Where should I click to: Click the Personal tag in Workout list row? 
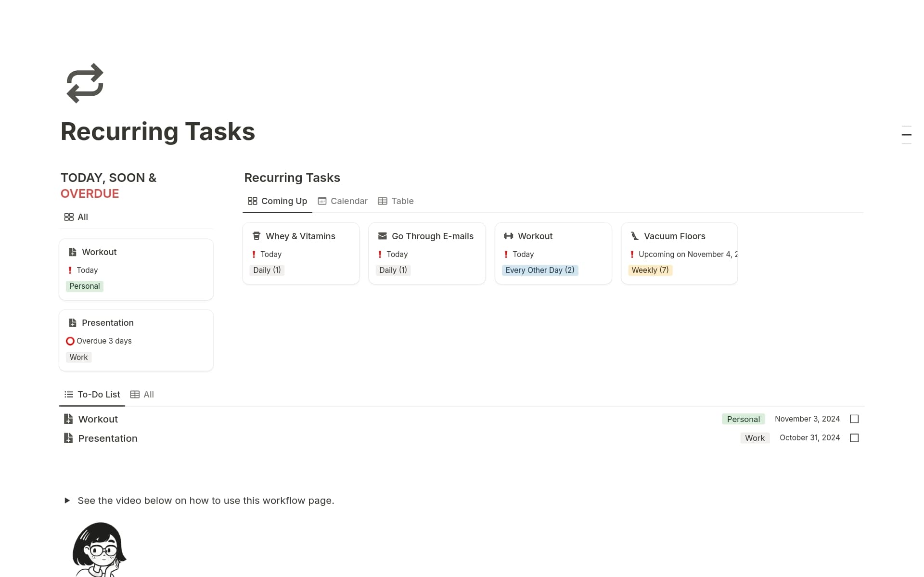click(x=743, y=419)
